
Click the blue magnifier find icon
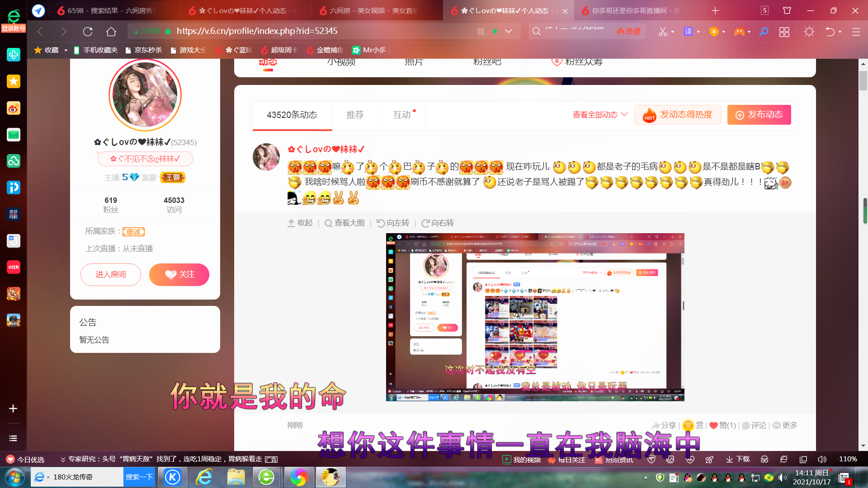pyautogui.click(x=764, y=32)
